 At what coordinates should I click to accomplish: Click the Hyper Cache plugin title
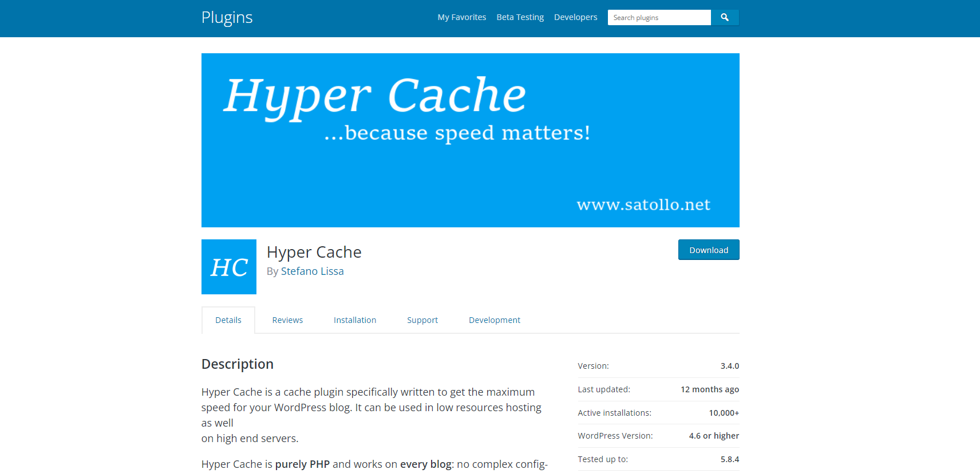click(x=314, y=252)
